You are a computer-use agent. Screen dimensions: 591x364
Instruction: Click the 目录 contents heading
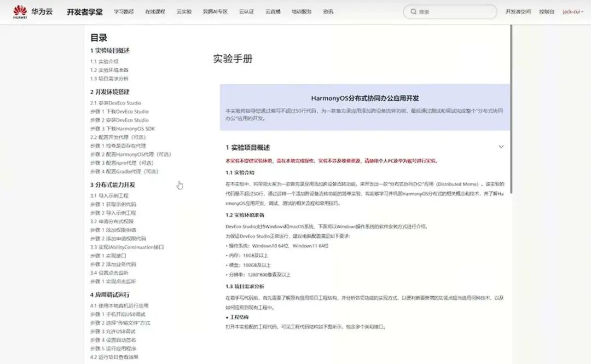99,38
